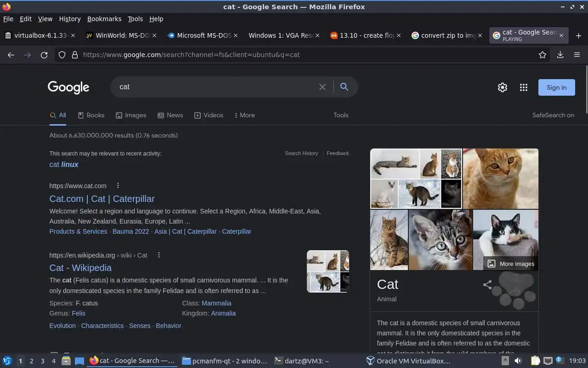The image size is (588, 368).
Task: Open file manager launcher in the panel
Action: [66, 361]
